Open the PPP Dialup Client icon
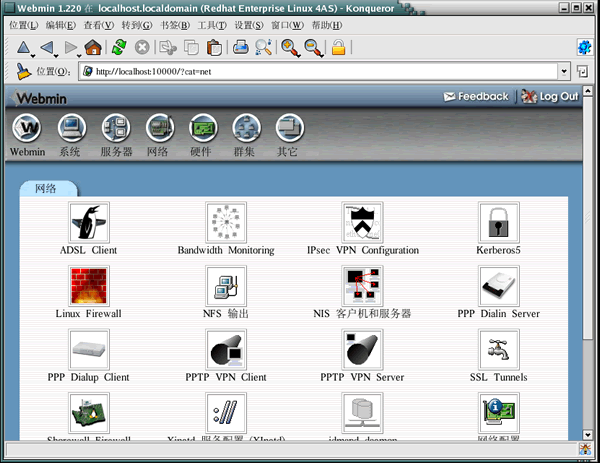The width and height of the screenshot is (600, 463). (89, 349)
